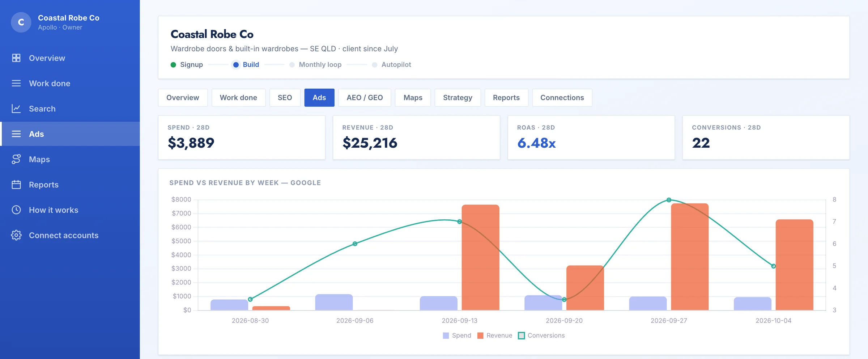Click the Overview grid icon in sidebar
This screenshot has height=359, width=868.
click(x=16, y=58)
